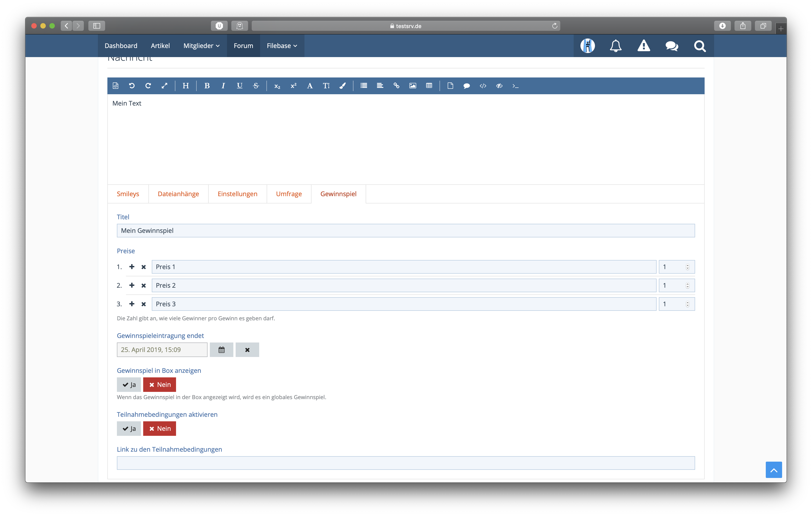Apply strikethrough formatting
Image resolution: width=812 pixels, height=516 pixels.
[x=256, y=86]
